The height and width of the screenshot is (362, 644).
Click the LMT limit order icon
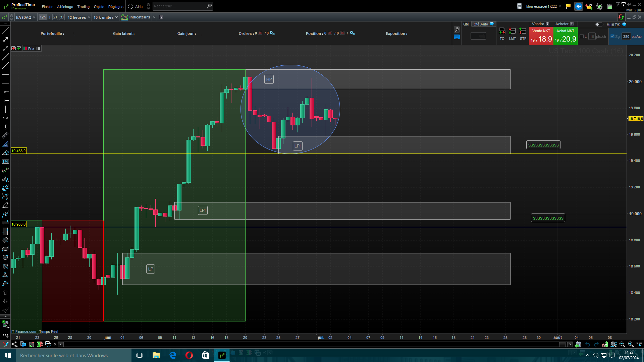(512, 31)
